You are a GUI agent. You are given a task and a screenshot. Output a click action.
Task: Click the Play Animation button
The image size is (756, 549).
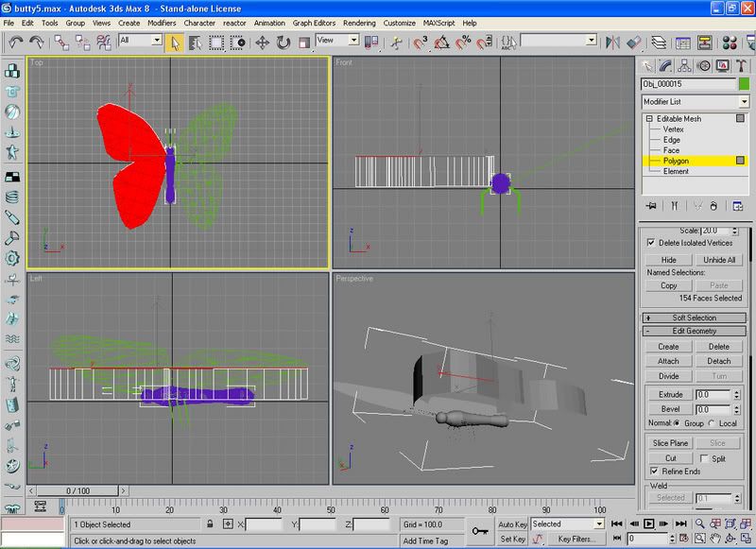pos(649,523)
